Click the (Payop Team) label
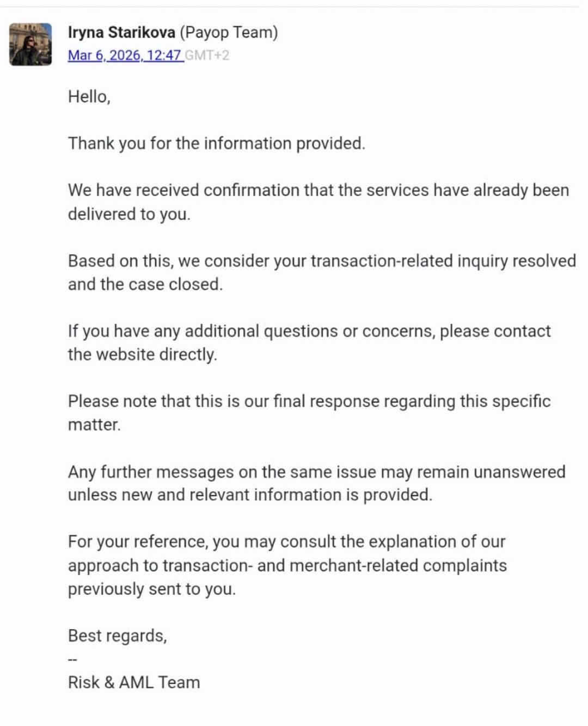This screenshot has height=726, width=588. pos(229,33)
